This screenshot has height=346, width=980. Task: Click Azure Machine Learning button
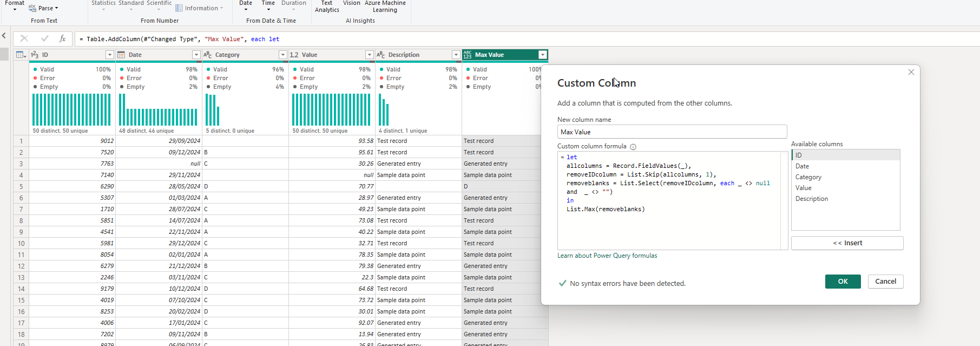[385, 6]
